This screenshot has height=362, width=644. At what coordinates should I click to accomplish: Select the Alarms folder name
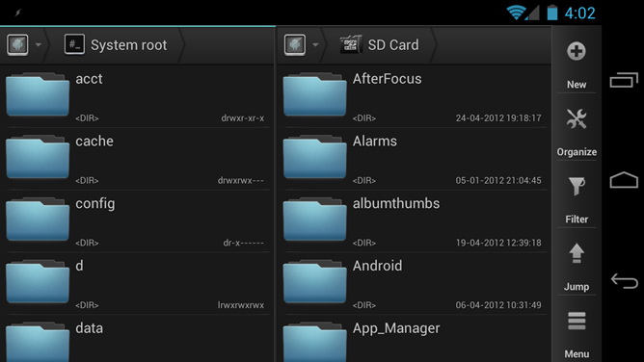pyautogui.click(x=375, y=141)
